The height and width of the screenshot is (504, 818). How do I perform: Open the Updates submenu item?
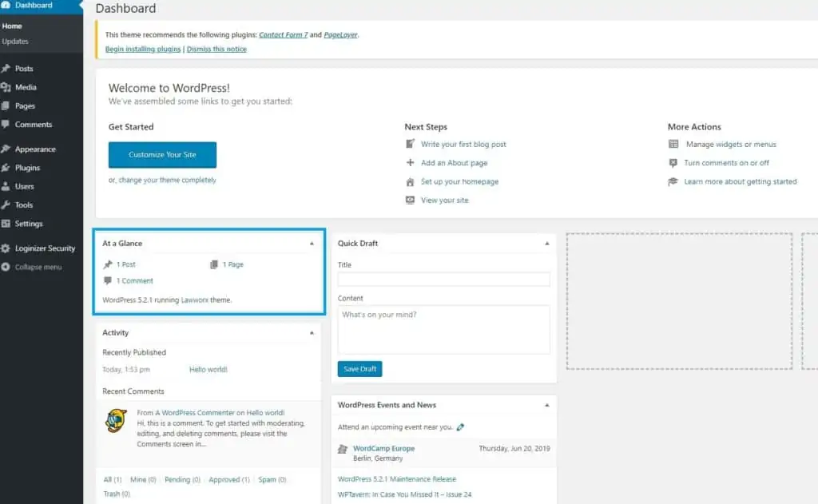[x=15, y=42]
